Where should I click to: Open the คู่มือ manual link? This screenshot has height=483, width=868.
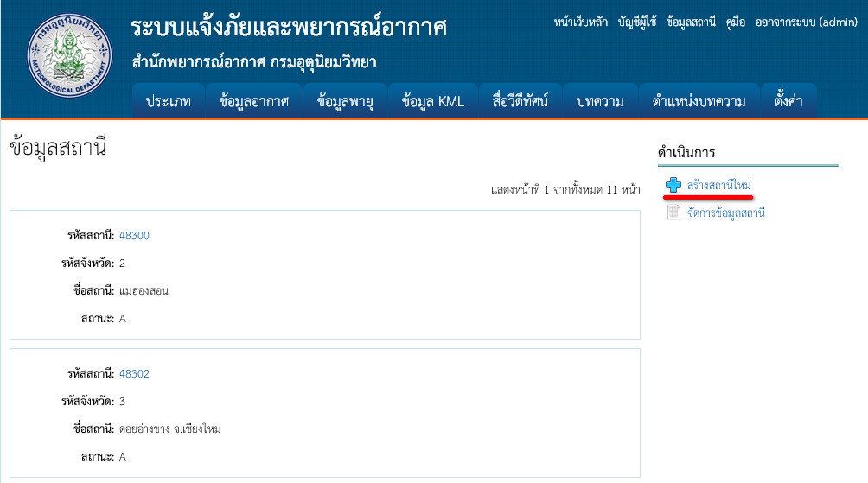pos(736,22)
